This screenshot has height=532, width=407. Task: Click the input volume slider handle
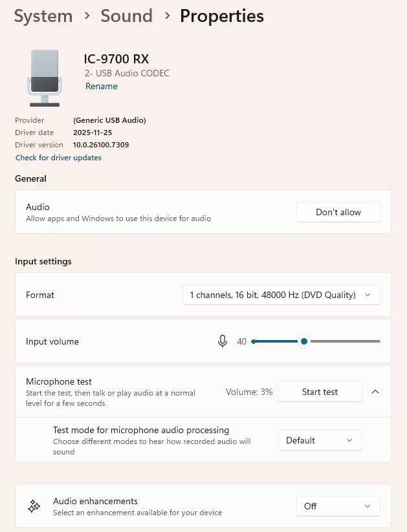coord(303,341)
